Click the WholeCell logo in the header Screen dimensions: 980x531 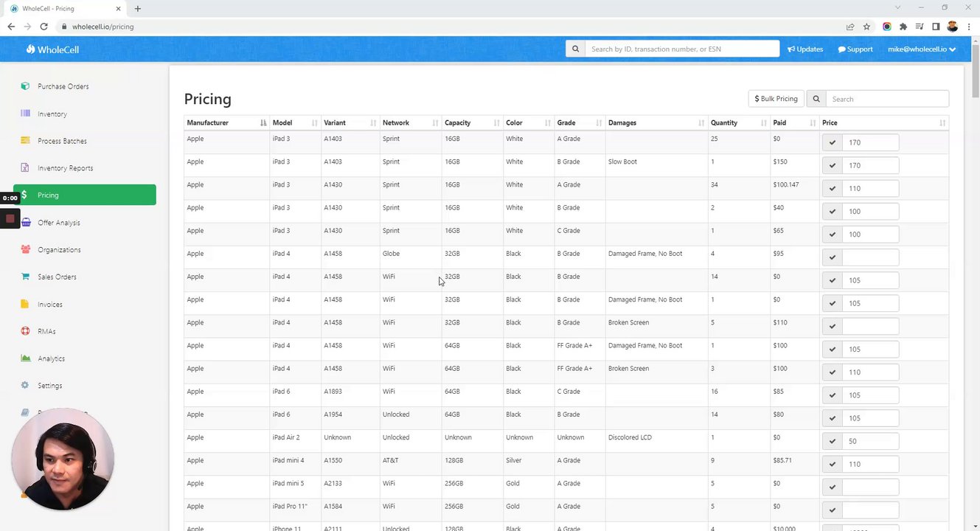(x=52, y=49)
